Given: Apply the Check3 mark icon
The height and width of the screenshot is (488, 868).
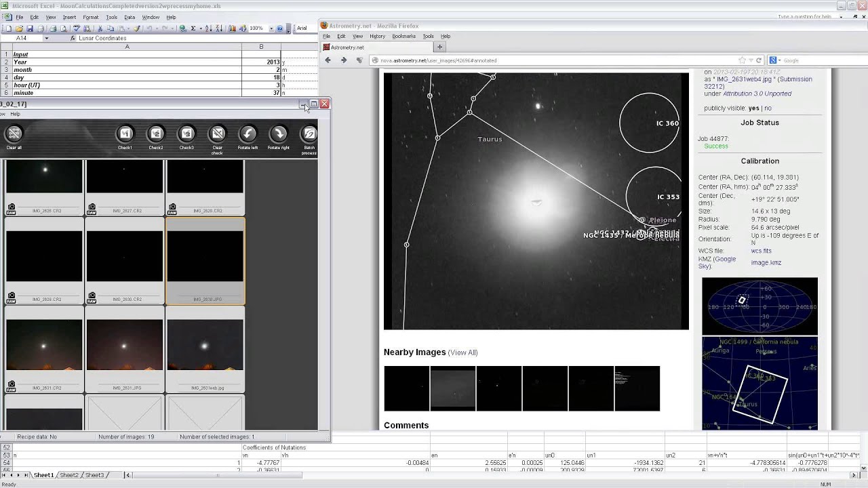Looking at the screenshot, I should (x=186, y=134).
